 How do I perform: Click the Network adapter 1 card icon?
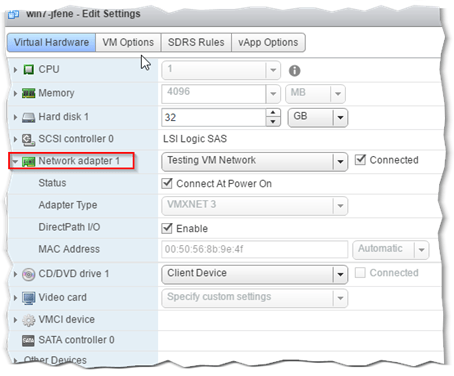point(29,162)
